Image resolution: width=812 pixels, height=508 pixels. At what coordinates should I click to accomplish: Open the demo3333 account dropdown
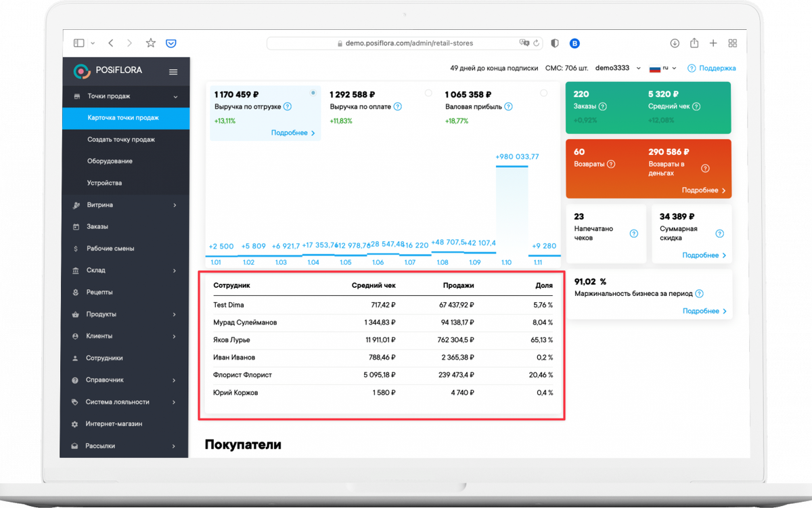(618, 68)
